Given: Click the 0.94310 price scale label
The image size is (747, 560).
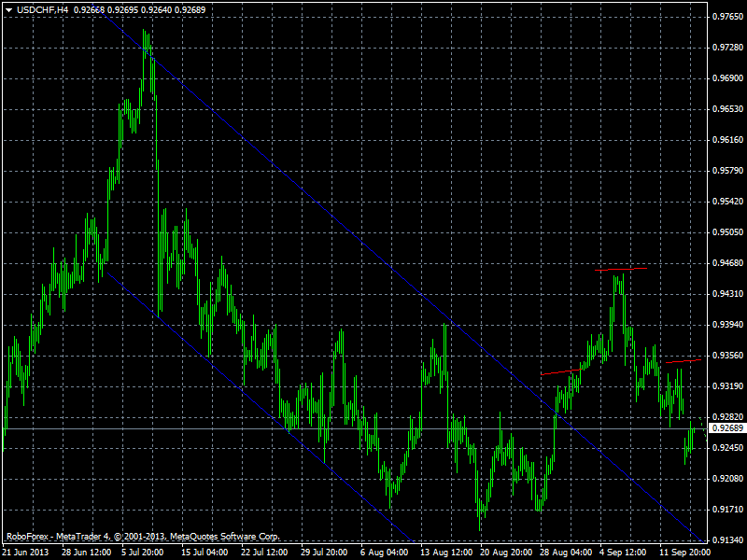Looking at the screenshot, I should tap(727, 294).
